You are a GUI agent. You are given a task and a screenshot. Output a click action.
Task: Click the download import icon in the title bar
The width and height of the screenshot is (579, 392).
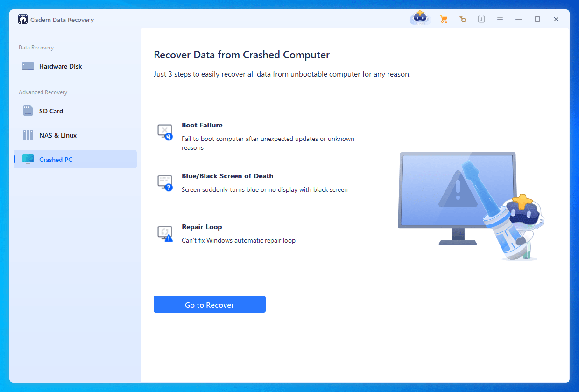[481, 19]
